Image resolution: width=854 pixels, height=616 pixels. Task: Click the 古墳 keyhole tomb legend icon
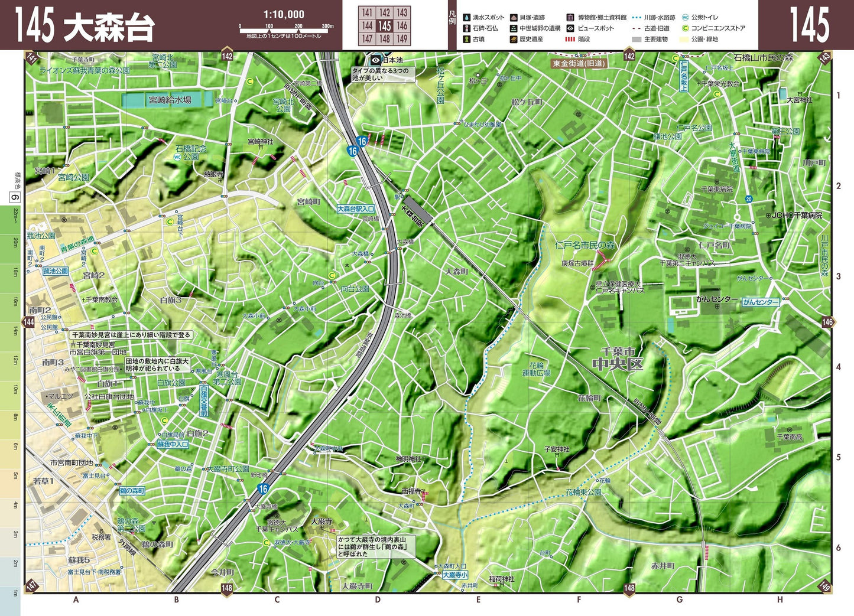pos(466,40)
